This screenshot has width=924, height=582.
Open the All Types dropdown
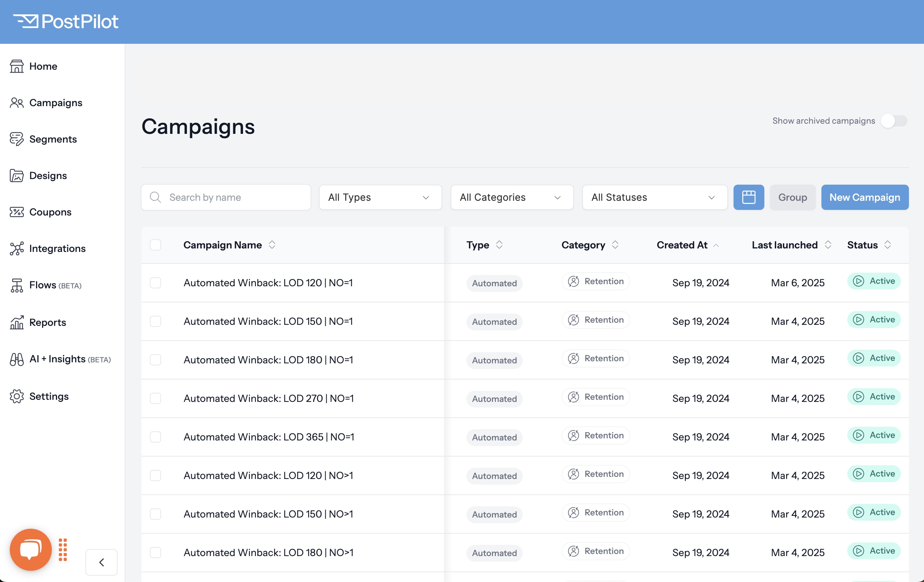coord(380,197)
